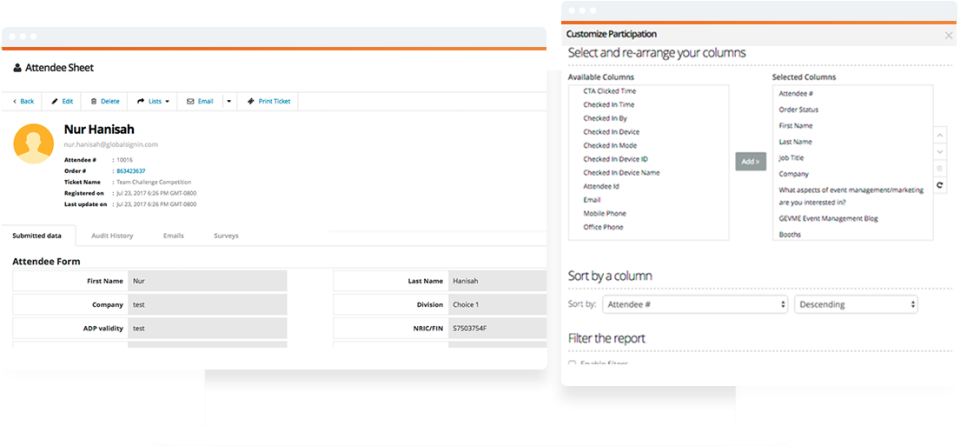Screen dimensions: 960x446
Task: Move selected column down with the down arrow
Action: (x=940, y=151)
